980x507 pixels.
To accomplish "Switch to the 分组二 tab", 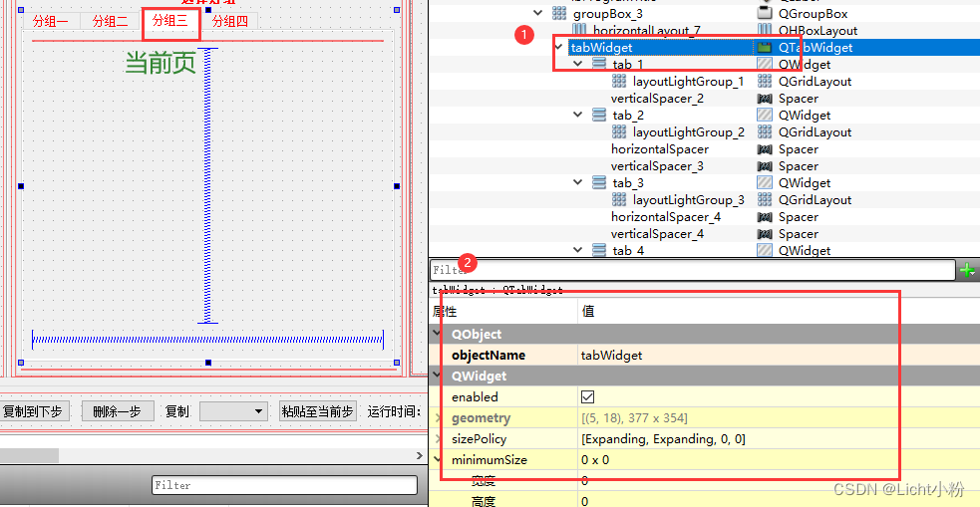I will (x=110, y=21).
